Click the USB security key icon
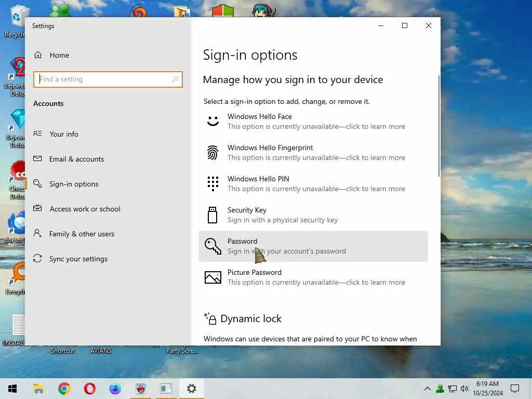This screenshot has height=399, width=532. [212, 215]
